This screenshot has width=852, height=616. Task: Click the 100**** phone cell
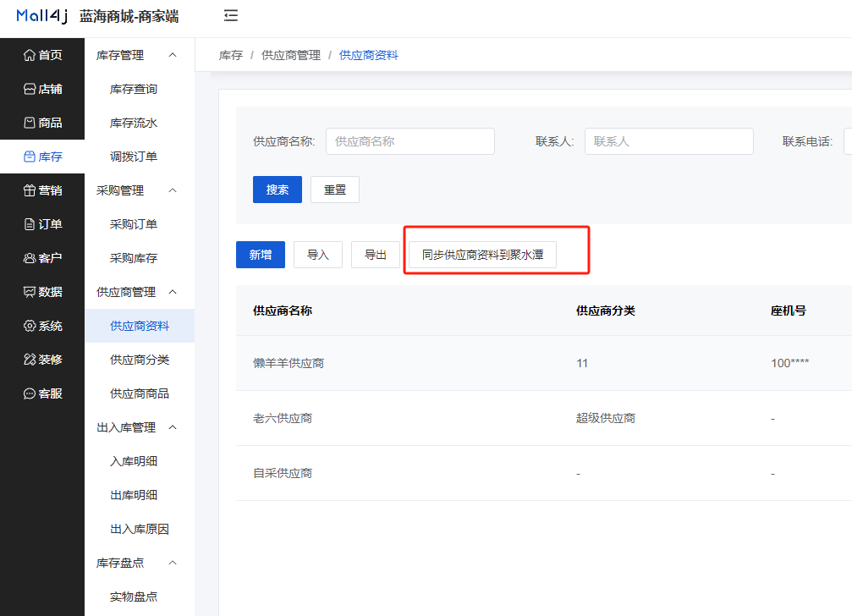click(x=789, y=363)
